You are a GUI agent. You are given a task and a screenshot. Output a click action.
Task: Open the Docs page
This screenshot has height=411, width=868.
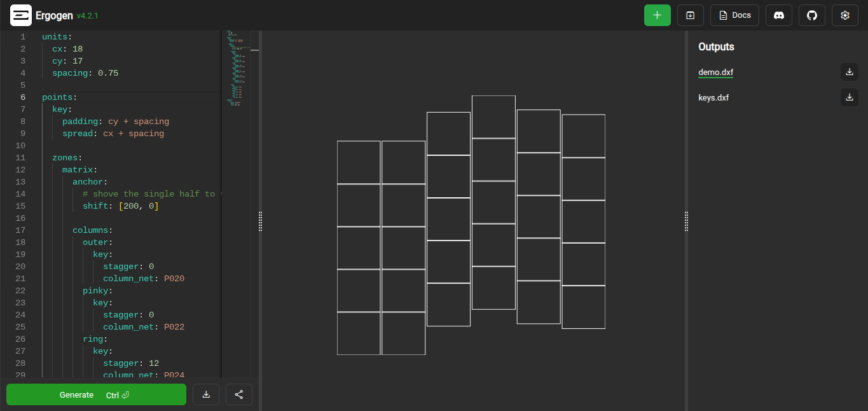point(734,15)
